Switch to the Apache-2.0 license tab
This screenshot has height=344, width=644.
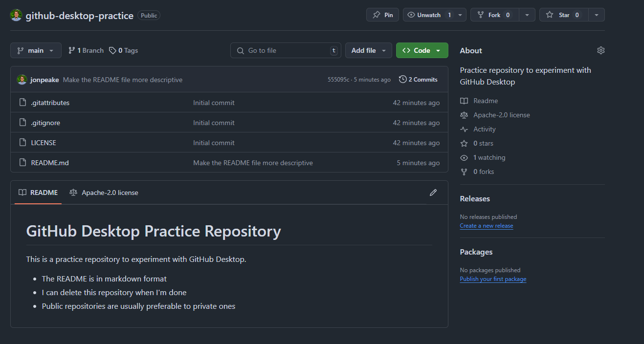pos(104,193)
